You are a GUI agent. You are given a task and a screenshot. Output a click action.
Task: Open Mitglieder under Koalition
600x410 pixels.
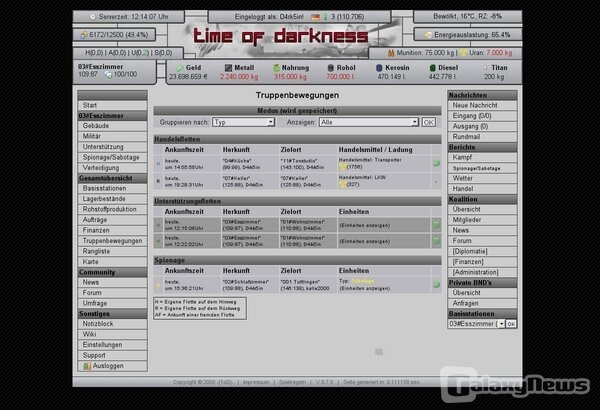tap(482, 220)
